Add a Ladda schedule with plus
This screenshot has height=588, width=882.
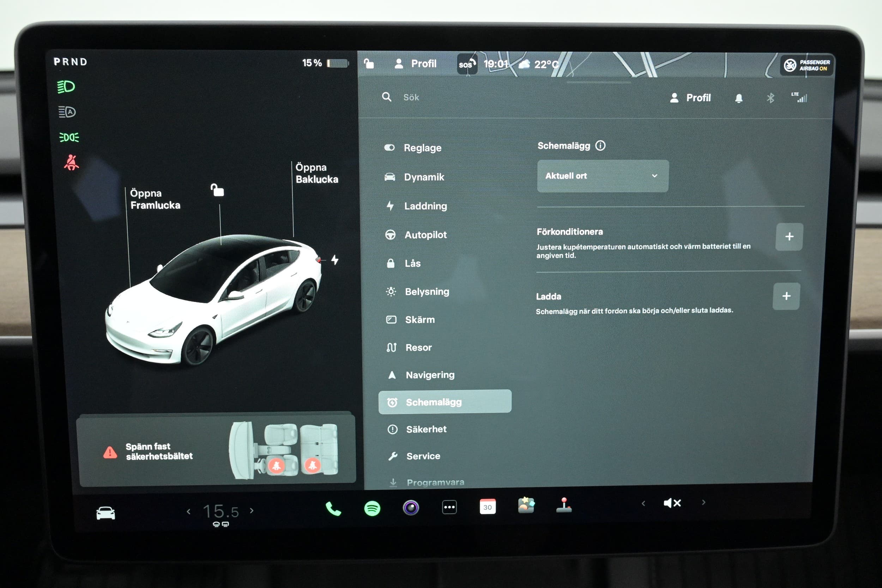786,296
